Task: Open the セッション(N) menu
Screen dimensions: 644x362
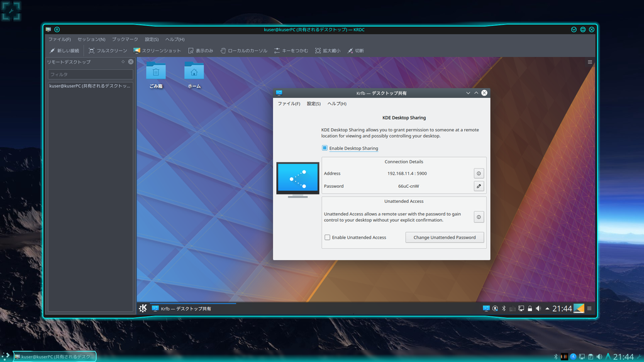Action: pyautogui.click(x=92, y=39)
